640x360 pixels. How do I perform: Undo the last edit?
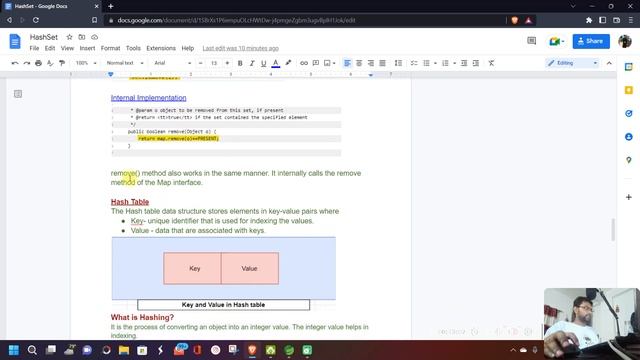[x=15, y=63]
